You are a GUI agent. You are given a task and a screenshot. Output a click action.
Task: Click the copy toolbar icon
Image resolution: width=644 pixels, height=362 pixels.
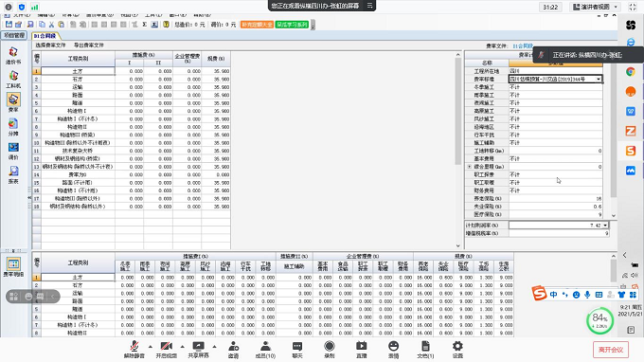click(42, 25)
